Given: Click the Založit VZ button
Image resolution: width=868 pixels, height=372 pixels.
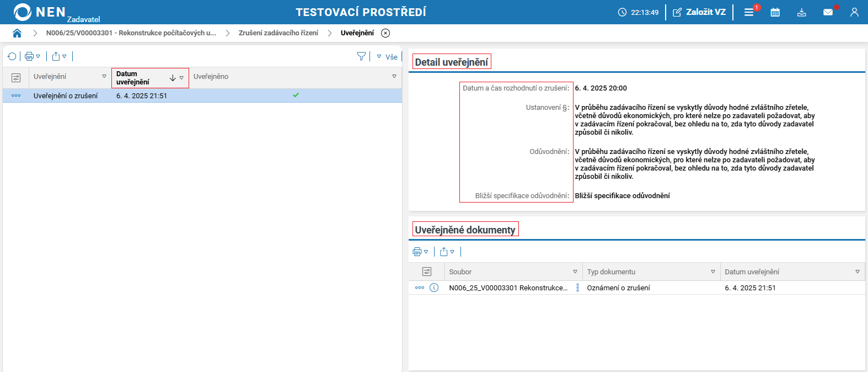Looking at the screenshot, I should click(x=699, y=12).
